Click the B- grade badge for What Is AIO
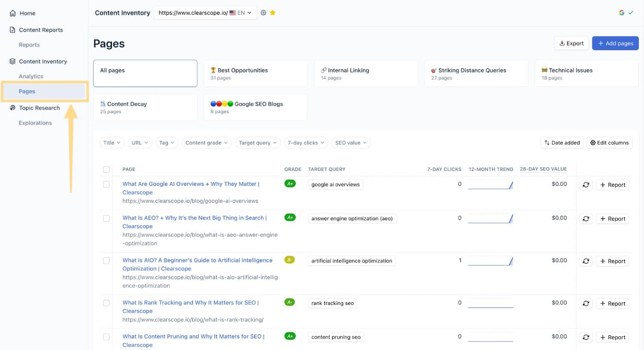644x350 pixels. [290, 259]
